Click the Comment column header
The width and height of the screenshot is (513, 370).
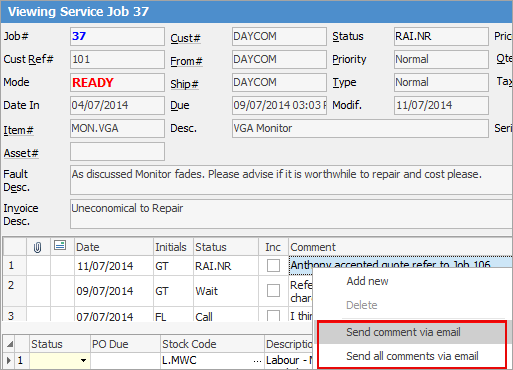[400, 247]
